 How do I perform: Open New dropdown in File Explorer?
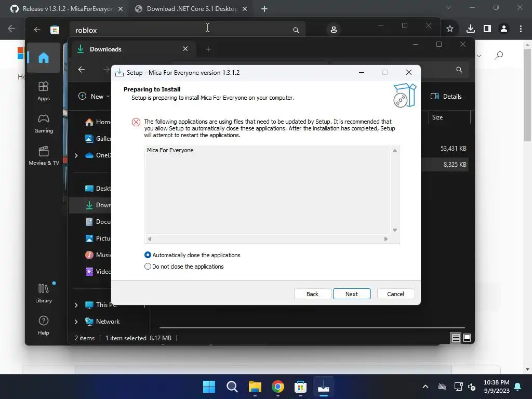94,96
